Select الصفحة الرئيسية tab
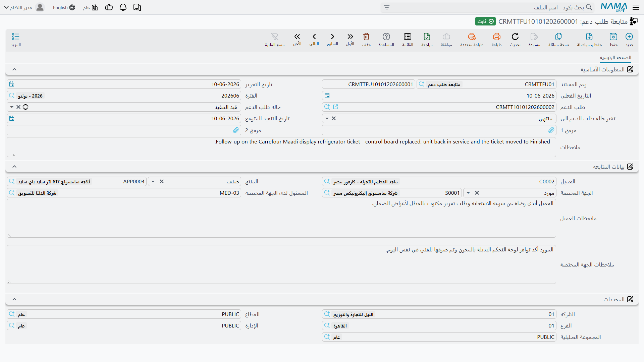 tap(615, 58)
